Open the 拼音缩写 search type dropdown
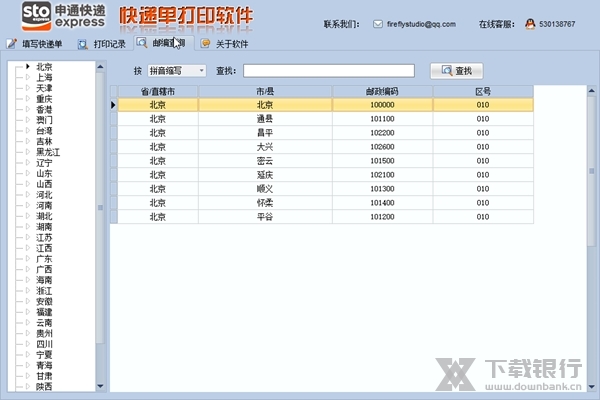600x400 pixels. point(177,70)
